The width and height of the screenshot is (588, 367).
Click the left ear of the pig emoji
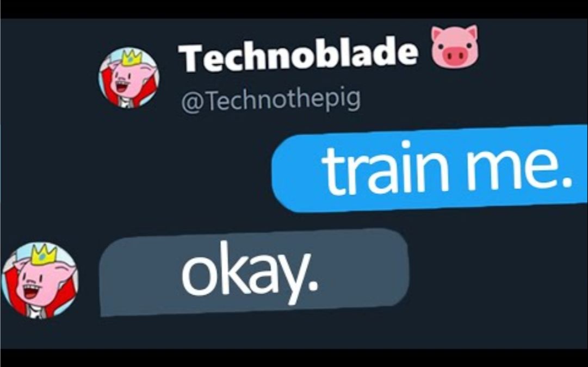(x=437, y=33)
